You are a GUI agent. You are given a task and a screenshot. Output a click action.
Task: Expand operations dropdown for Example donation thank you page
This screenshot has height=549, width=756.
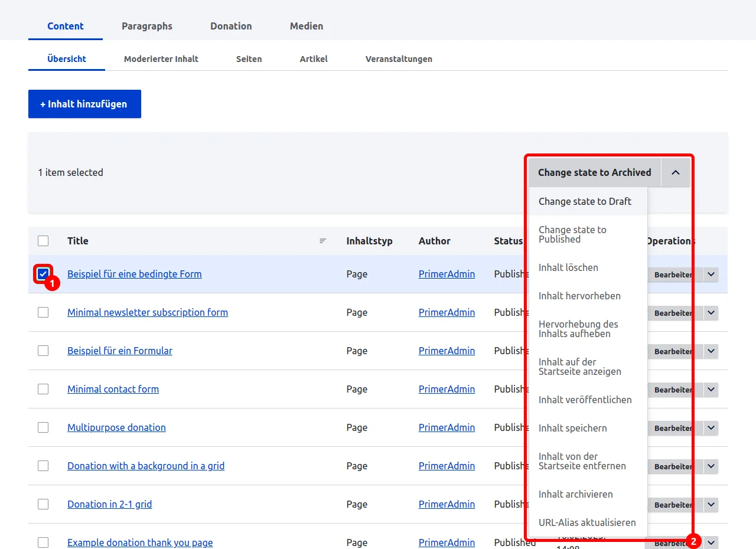pos(711,543)
